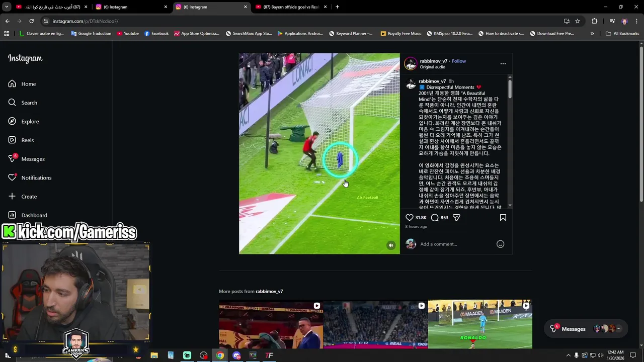The image size is (644, 362).
Task: Open the Ronaldo thumbnail post
Action: click(480, 324)
